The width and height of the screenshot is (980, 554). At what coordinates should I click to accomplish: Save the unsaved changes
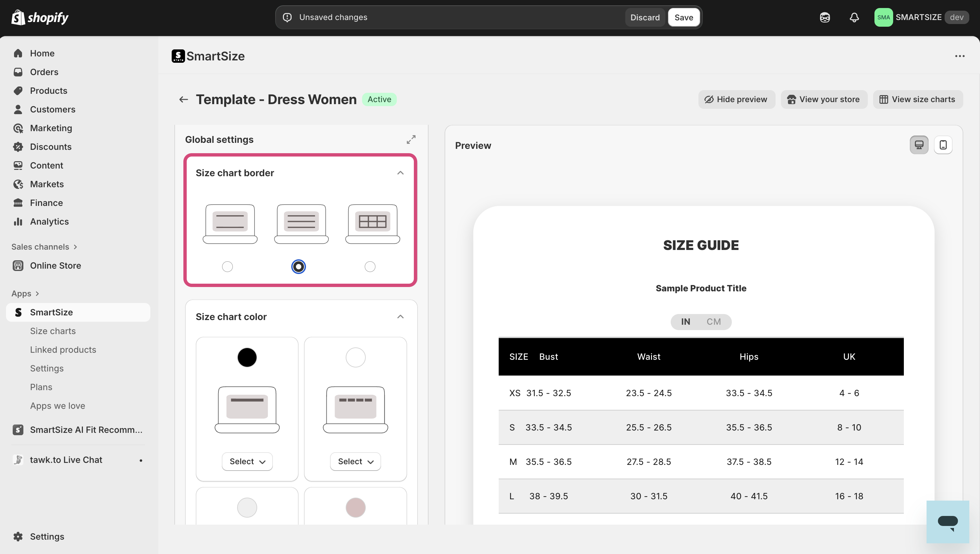click(x=683, y=17)
